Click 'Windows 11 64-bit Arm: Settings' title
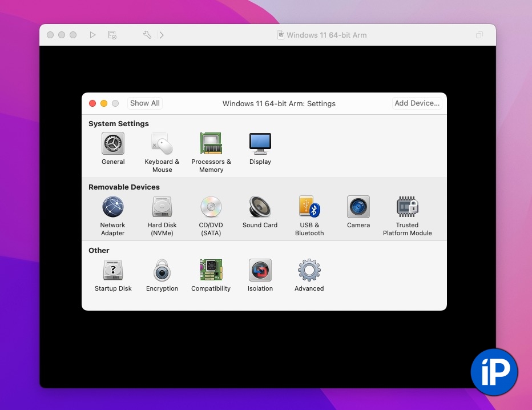 coord(279,103)
